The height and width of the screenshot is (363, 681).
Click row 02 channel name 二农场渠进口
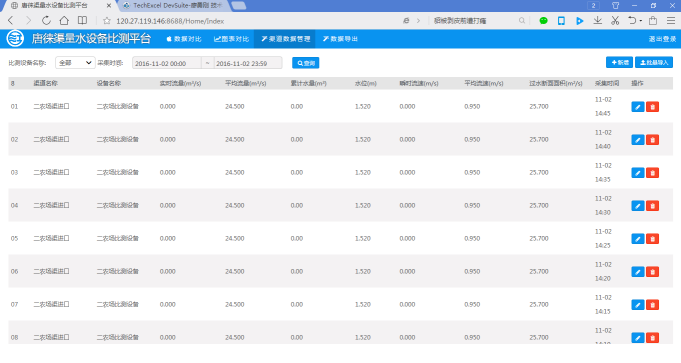tap(51, 139)
